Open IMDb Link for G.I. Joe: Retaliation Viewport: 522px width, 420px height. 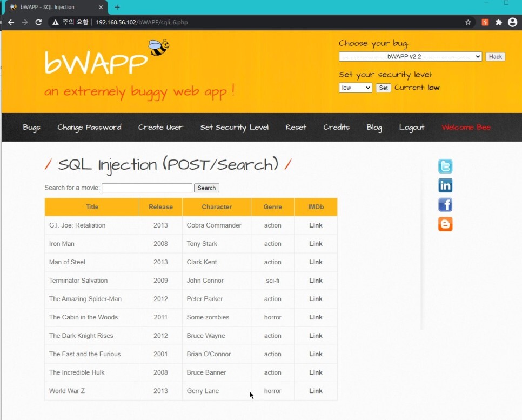316,225
